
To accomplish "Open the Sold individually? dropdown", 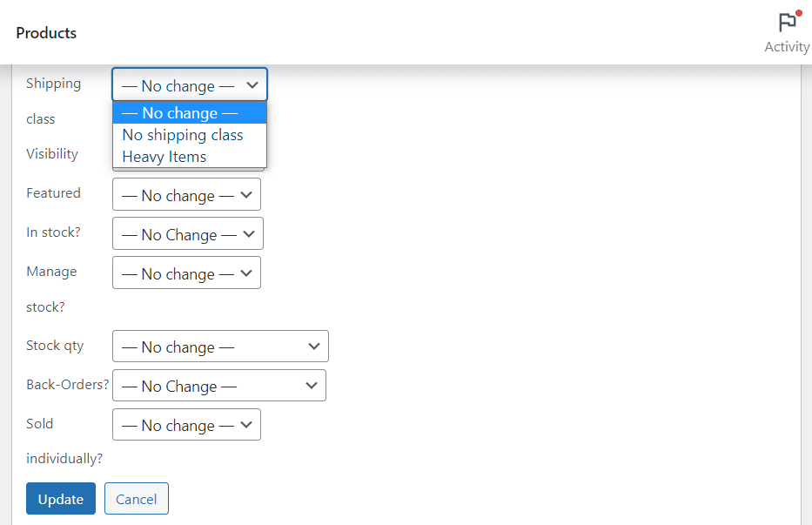I will coord(186,425).
